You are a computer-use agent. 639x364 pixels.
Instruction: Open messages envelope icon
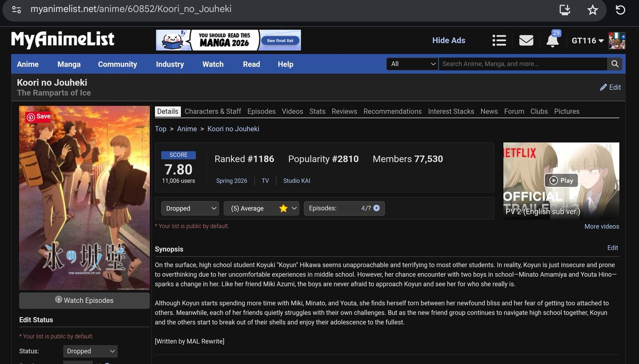[x=526, y=40]
